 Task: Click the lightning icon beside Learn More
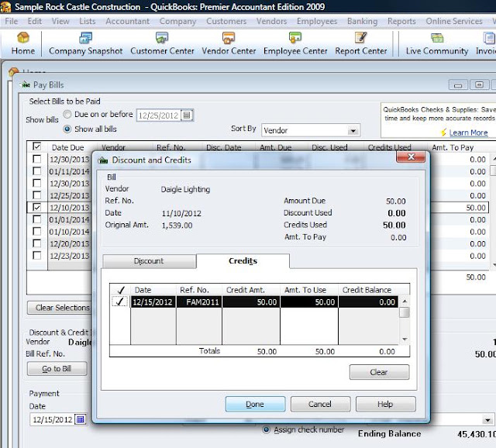443,133
